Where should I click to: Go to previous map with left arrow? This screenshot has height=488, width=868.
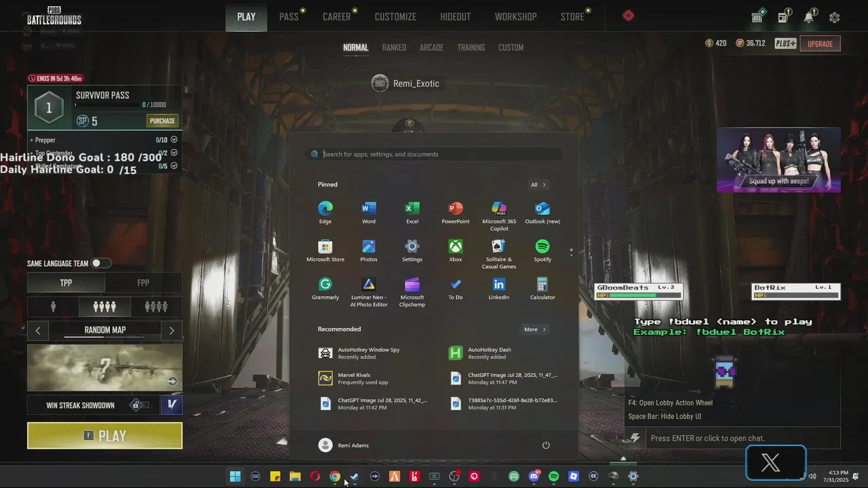point(38,330)
